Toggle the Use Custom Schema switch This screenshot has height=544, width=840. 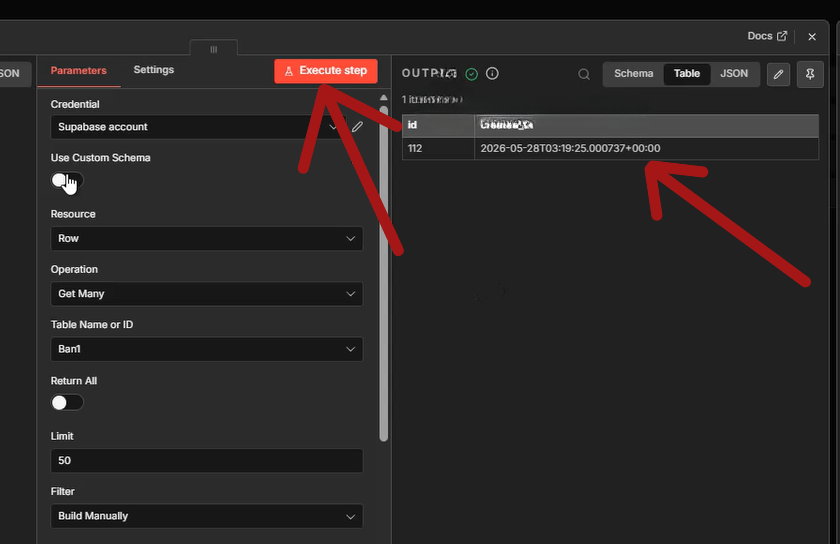(67, 181)
